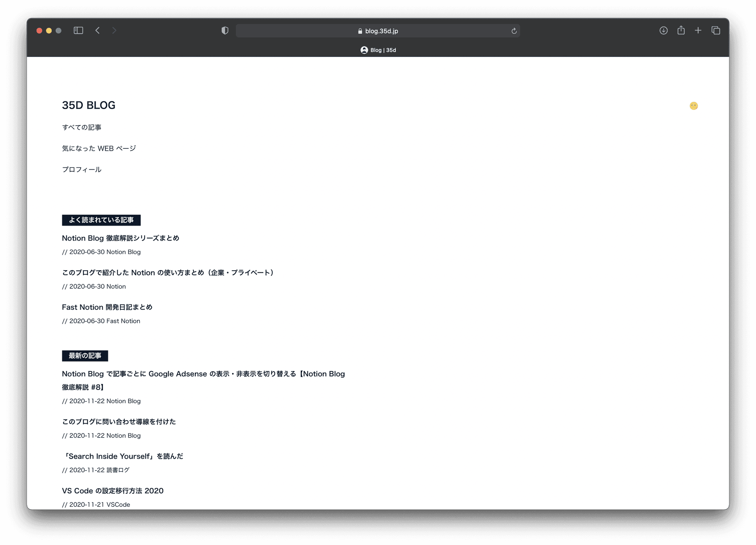Click the yellow emoji face icon

coord(694,106)
